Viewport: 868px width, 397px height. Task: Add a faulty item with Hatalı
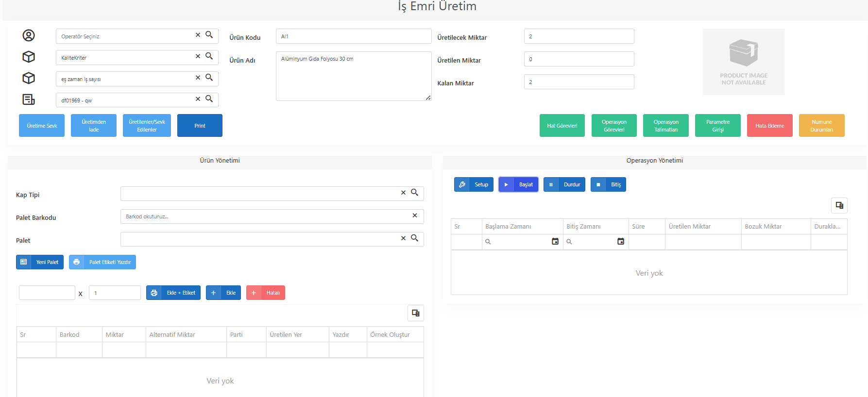(266, 293)
